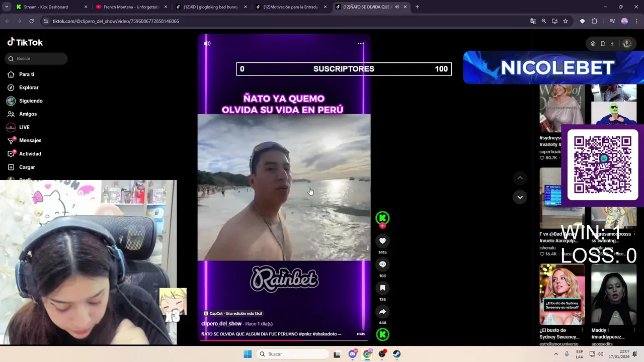Open 'Siguiendo' in the sidebar

[31, 101]
